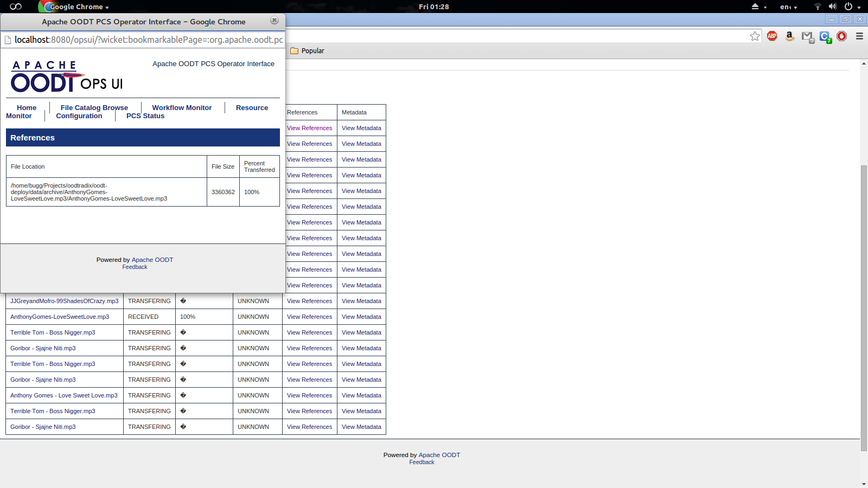Viewport: 868px width, 488px height.
Task: Expand the Google Chrome application menu
Action: (x=76, y=7)
